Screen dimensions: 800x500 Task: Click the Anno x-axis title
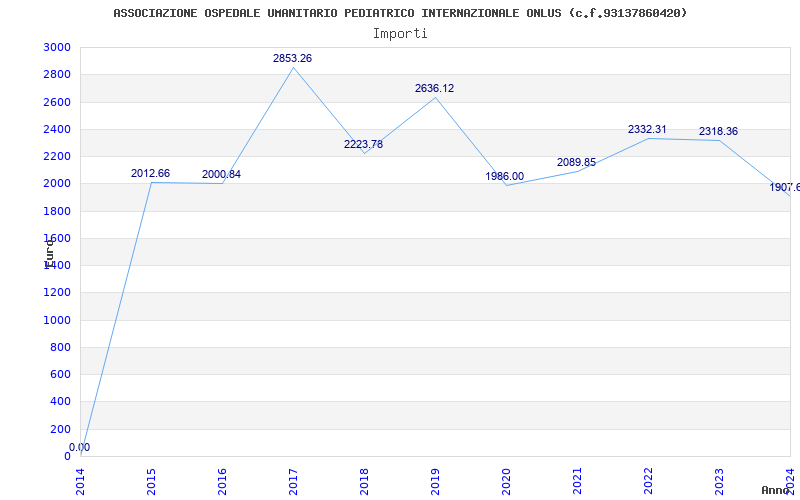[776, 490]
